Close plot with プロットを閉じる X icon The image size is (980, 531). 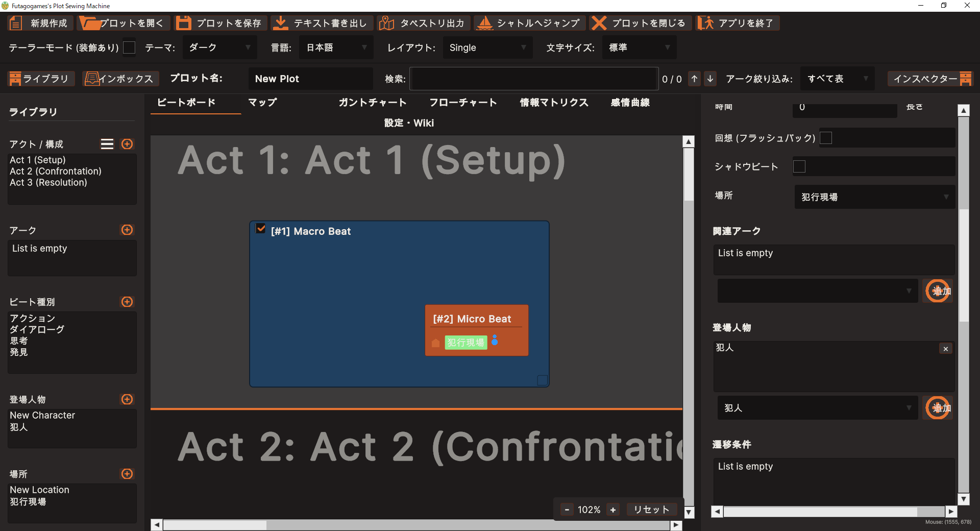click(599, 23)
